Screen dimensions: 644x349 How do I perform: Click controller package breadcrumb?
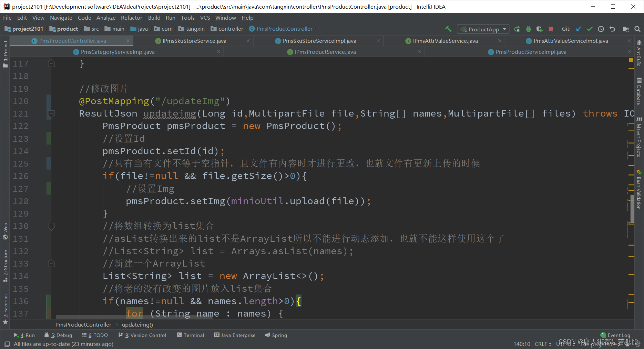point(227,29)
